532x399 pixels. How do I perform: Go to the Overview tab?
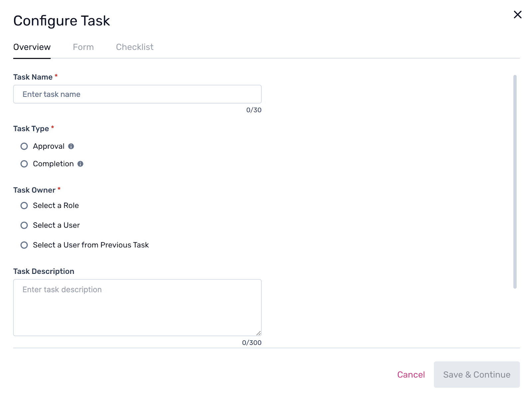[32, 47]
